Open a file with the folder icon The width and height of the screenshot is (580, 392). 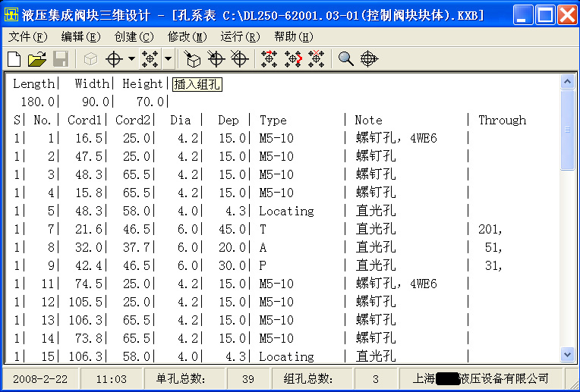pos(37,59)
